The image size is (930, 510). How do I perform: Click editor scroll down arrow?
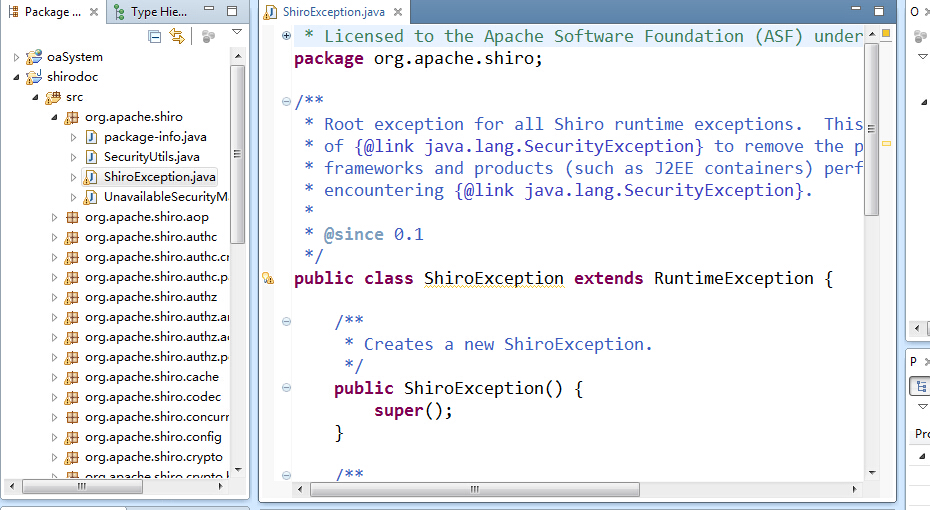click(x=872, y=473)
